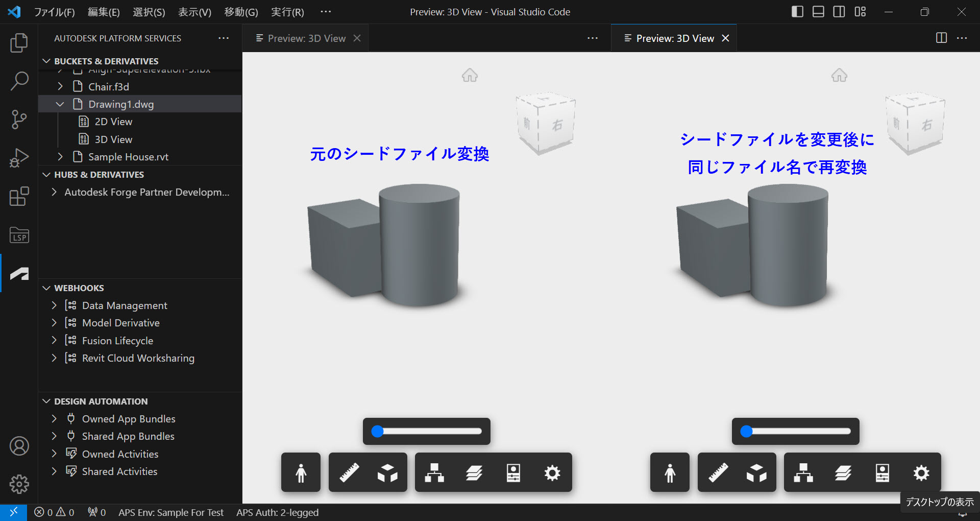
Task: Open the Properties panel in the right viewer
Action: [883, 472]
